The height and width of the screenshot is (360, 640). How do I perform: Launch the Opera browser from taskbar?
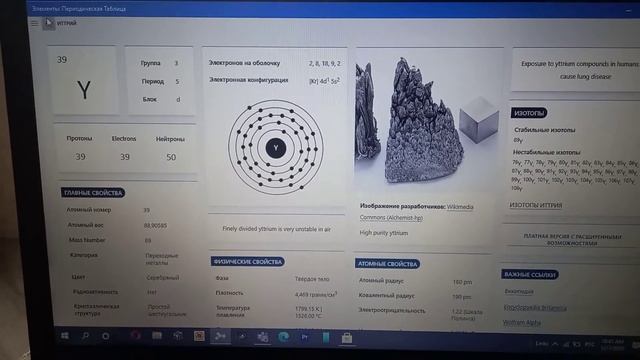[136, 336]
